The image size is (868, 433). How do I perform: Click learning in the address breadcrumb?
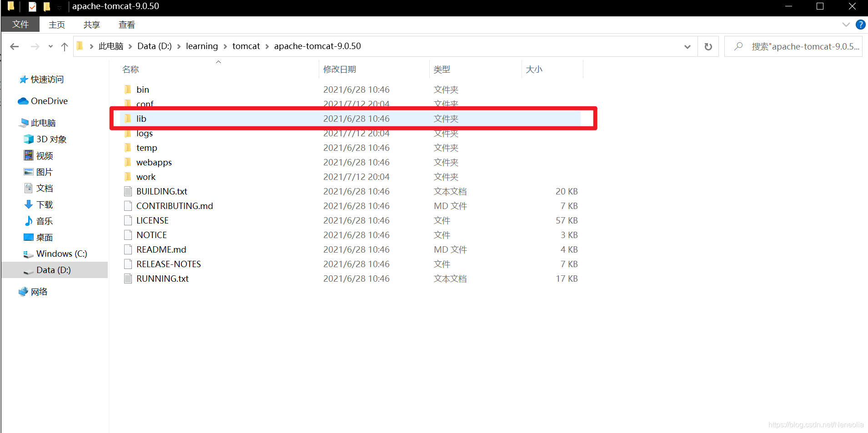click(202, 46)
